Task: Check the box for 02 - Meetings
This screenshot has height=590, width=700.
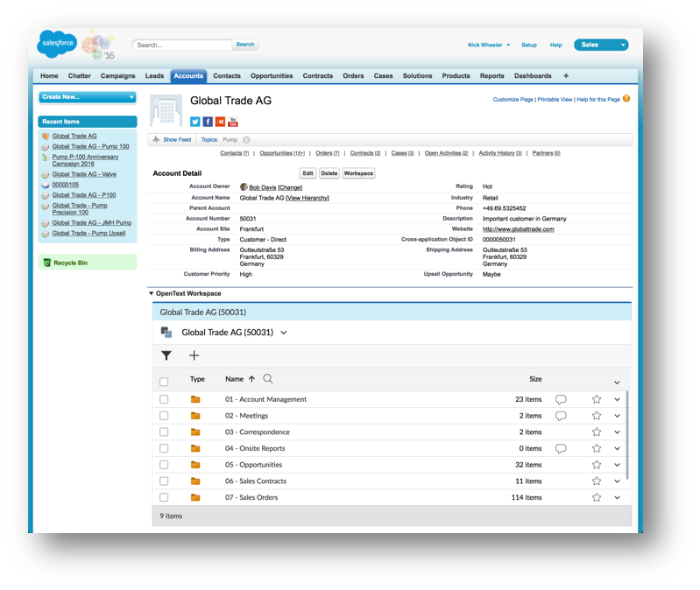Action: [164, 416]
